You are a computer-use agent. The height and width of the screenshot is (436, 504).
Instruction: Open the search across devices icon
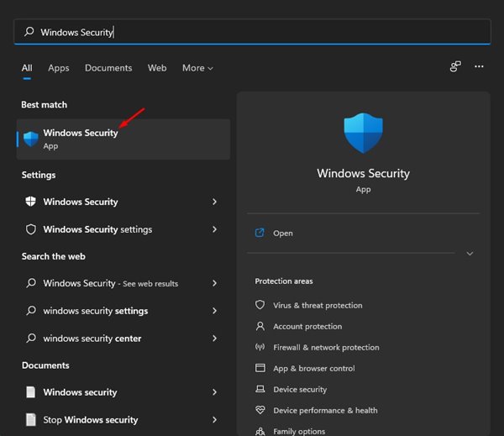point(455,66)
